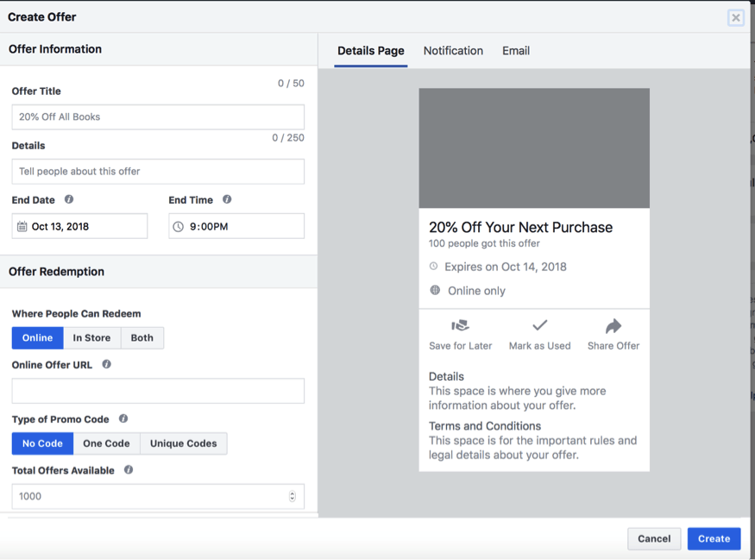Open the End Date calendar picker
755x560 pixels.
pyautogui.click(x=79, y=226)
